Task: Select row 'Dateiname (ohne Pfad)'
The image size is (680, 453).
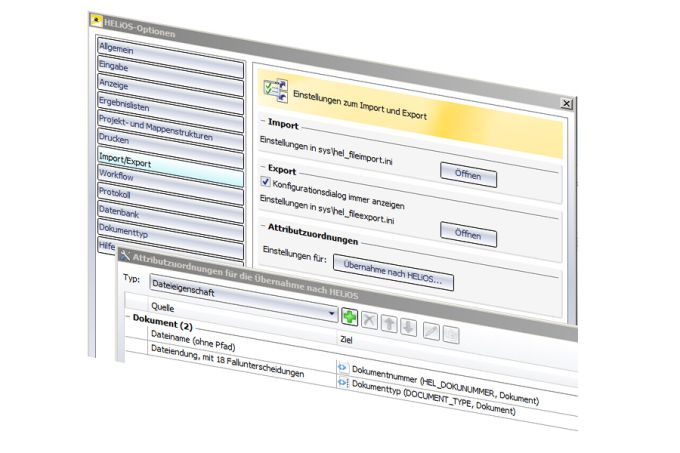Action: coord(193,340)
